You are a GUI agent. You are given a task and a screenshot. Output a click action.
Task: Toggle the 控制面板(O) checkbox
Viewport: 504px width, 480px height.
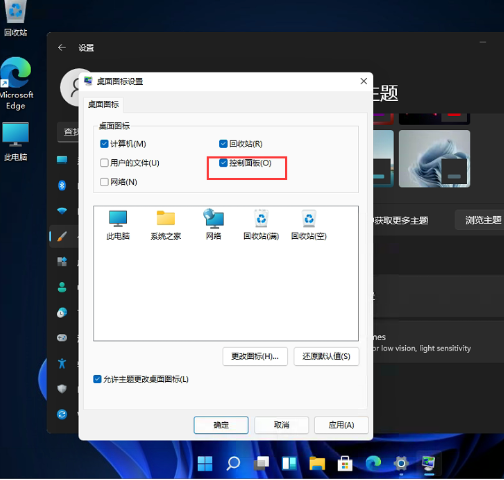(x=223, y=163)
